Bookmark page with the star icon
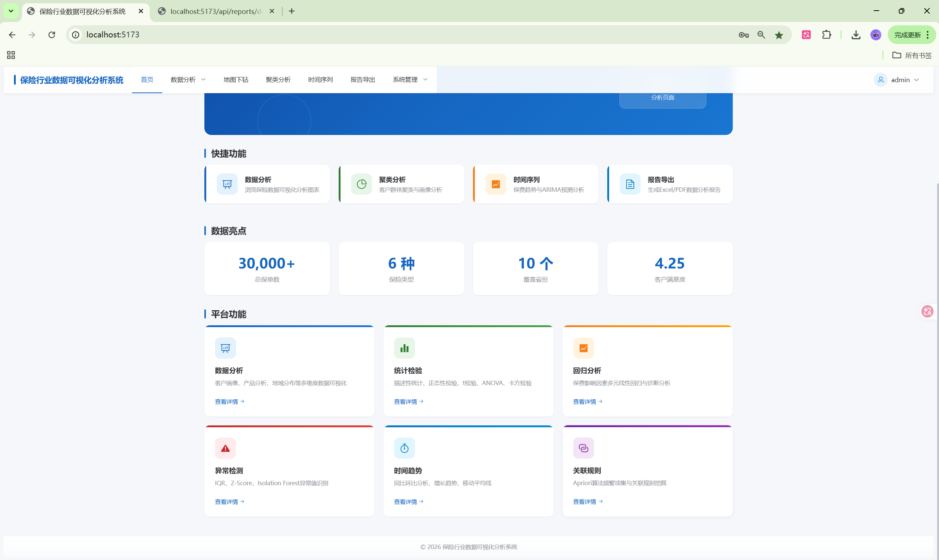This screenshot has width=939, height=560. tap(779, 35)
